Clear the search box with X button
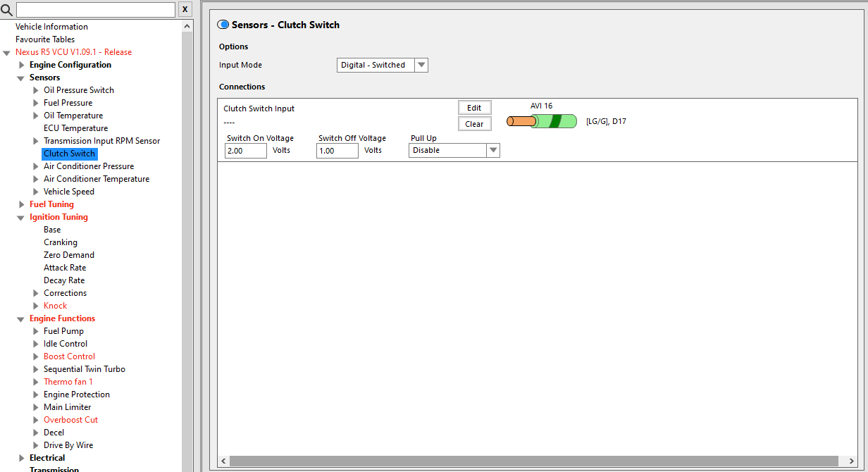 (x=185, y=9)
